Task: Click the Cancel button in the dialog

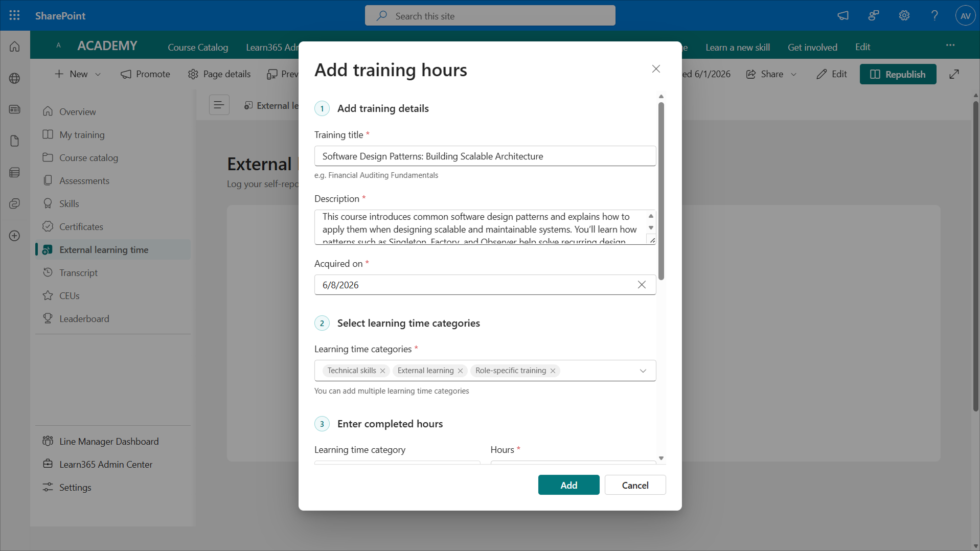Action: click(x=635, y=485)
